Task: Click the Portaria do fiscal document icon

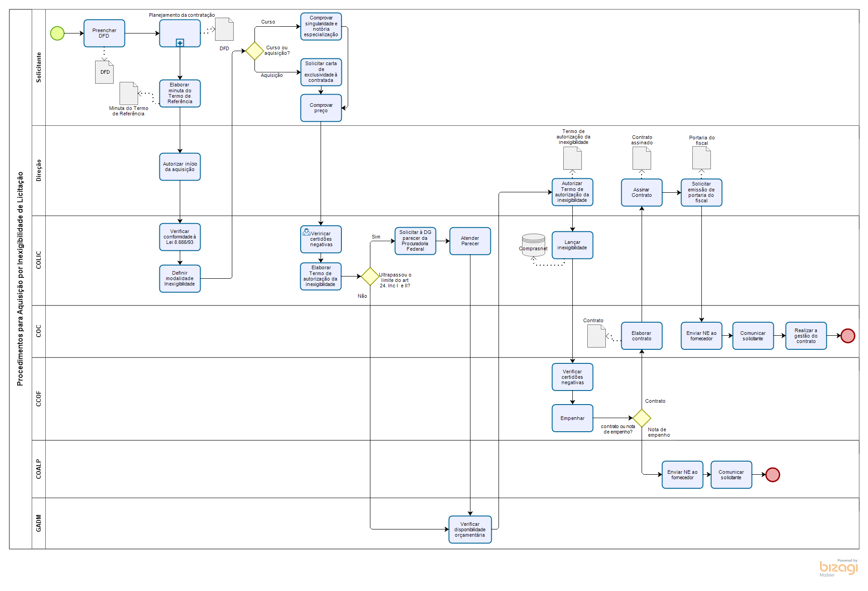Action: pyautogui.click(x=701, y=158)
